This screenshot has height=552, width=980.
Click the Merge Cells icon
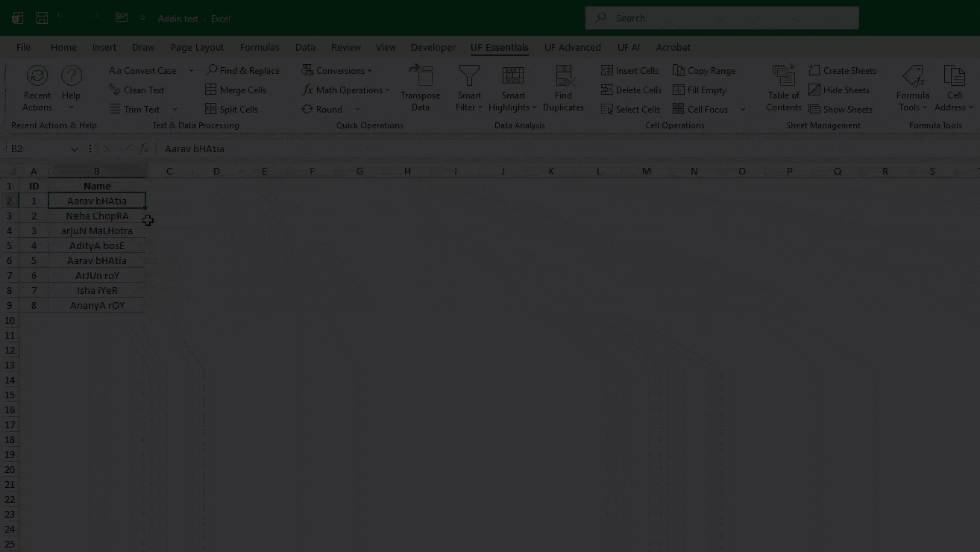pyautogui.click(x=211, y=90)
